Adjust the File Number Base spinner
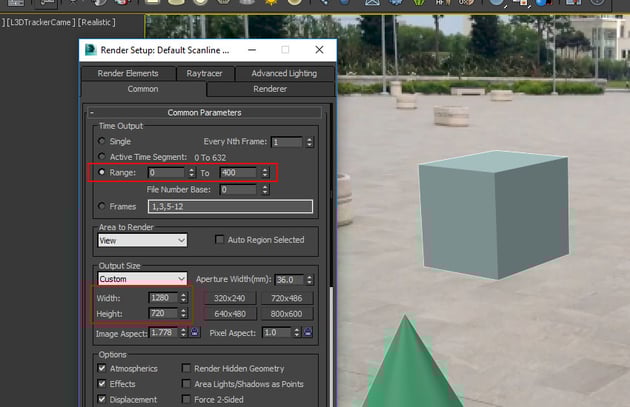This screenshot has width=630, height=407. click(x=265, y=190)
